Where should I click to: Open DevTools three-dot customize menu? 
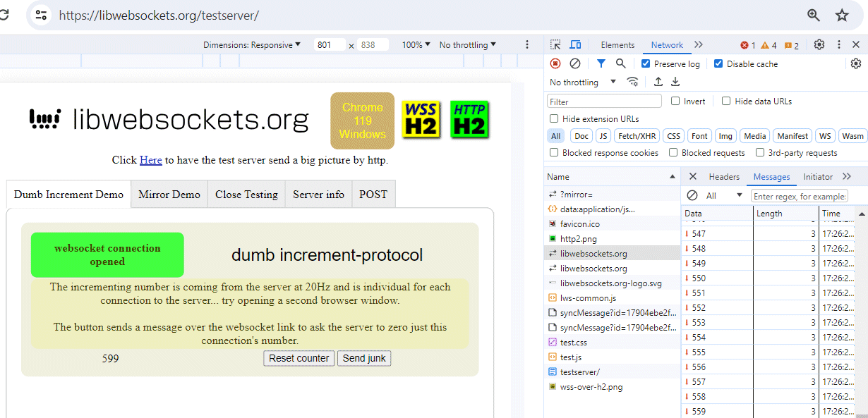pos(838,44)
